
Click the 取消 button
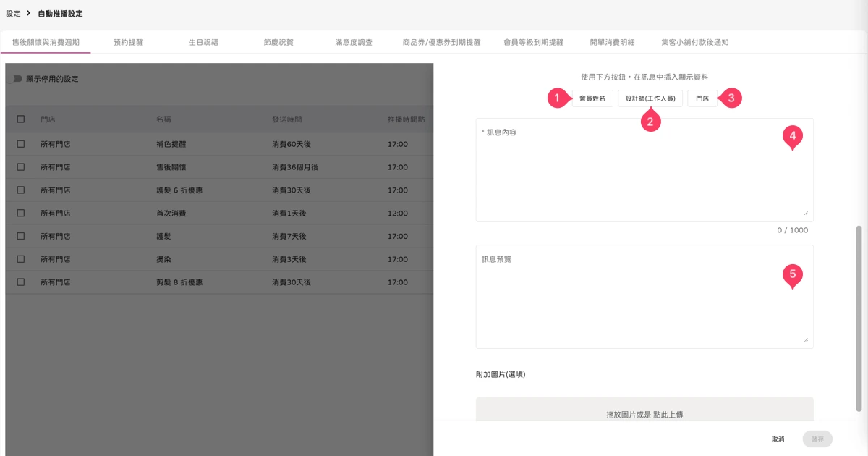778,439
